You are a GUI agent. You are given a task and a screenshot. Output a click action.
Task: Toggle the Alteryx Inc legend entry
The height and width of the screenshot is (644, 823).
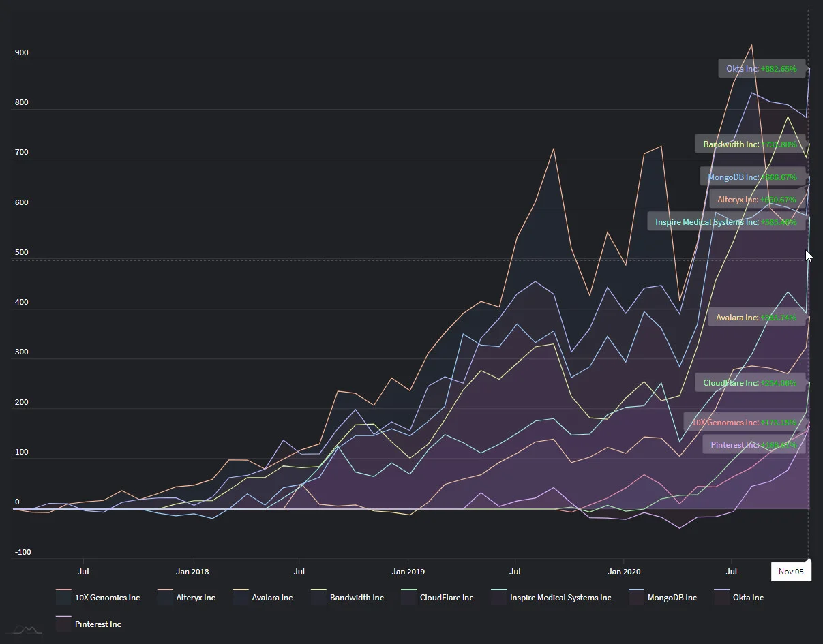(186, 598)
